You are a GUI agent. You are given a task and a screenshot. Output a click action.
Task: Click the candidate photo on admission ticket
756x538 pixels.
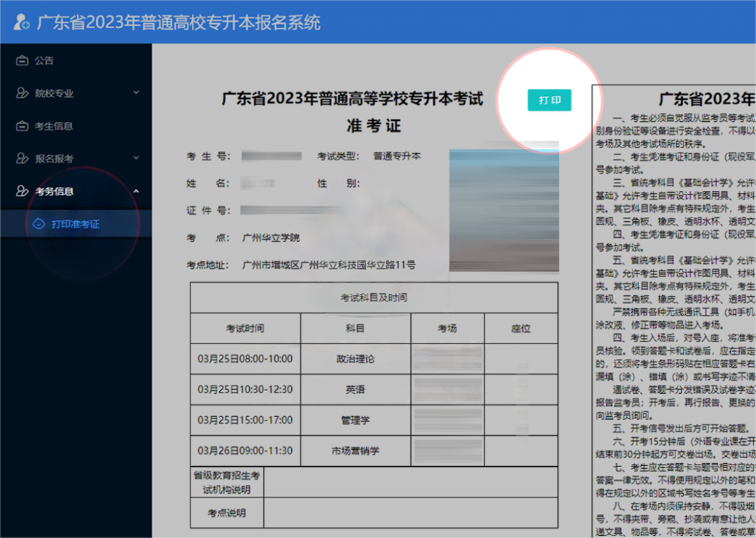503,210
